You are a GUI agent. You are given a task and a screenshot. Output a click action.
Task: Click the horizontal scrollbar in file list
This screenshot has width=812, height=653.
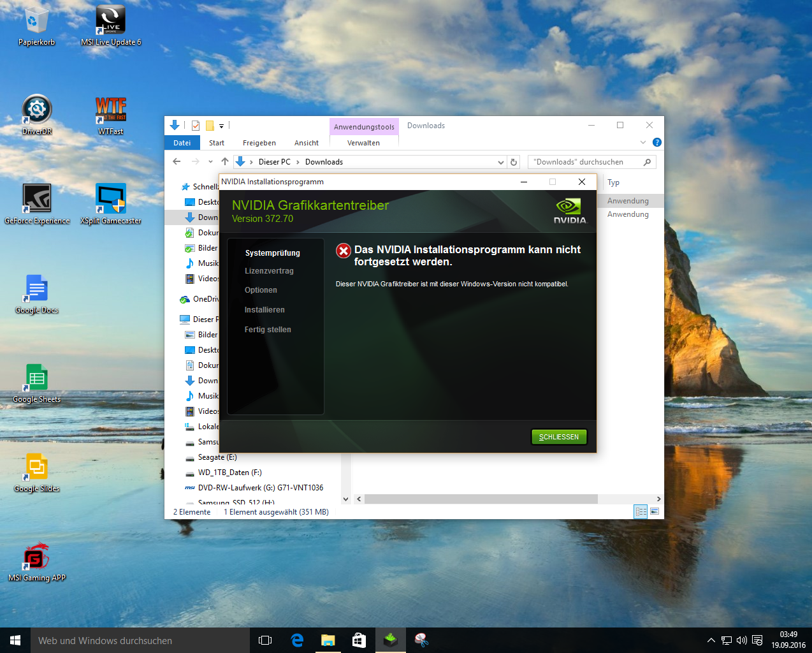pyautogui.click(x=481, y=499)
